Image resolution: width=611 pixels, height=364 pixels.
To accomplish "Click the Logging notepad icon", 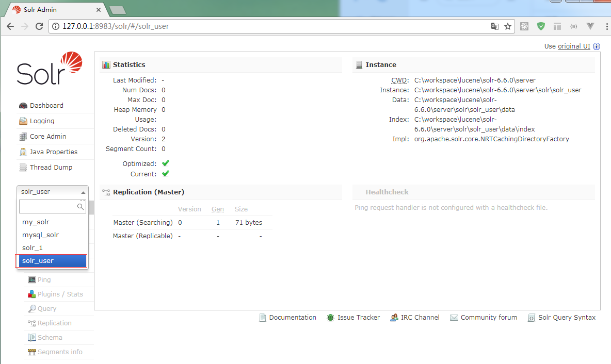I will coord(23,121).
